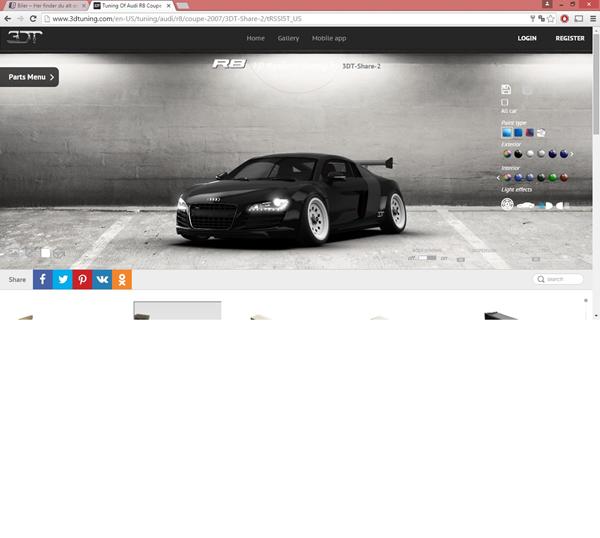Choose the dark blue paint type
This screenshot has width=600, height=538.
click(x=518, y=132)
